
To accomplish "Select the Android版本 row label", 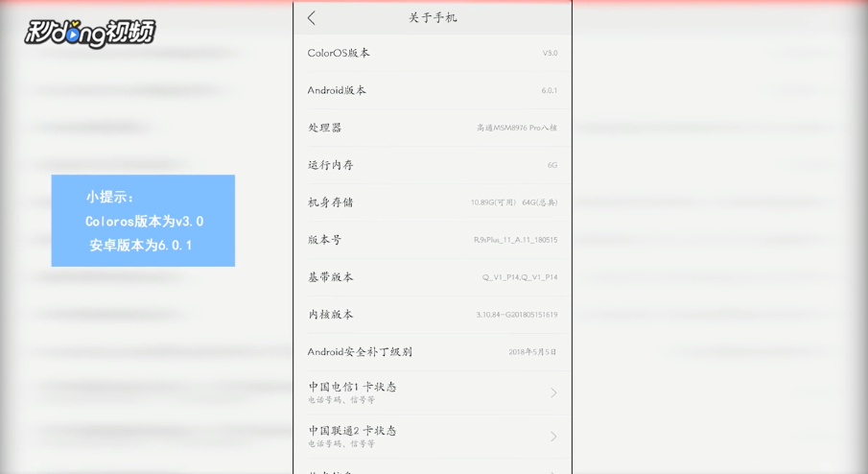I will pos(337,90).
